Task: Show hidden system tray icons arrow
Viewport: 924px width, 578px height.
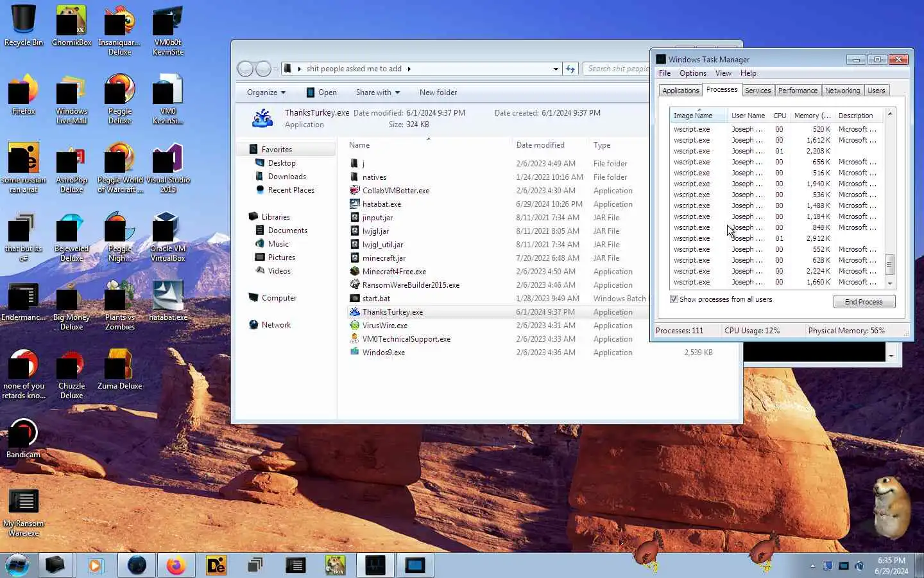Action: click(812, 566)
